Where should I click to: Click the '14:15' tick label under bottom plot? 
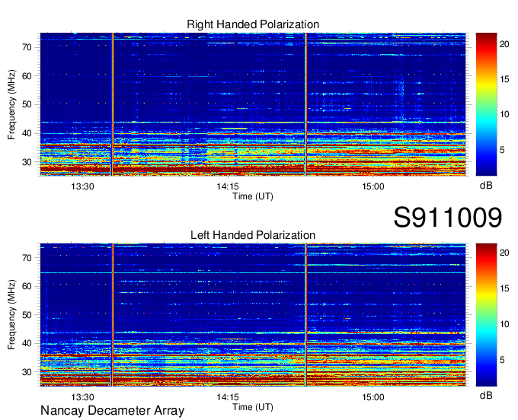(x=228, y=397)
